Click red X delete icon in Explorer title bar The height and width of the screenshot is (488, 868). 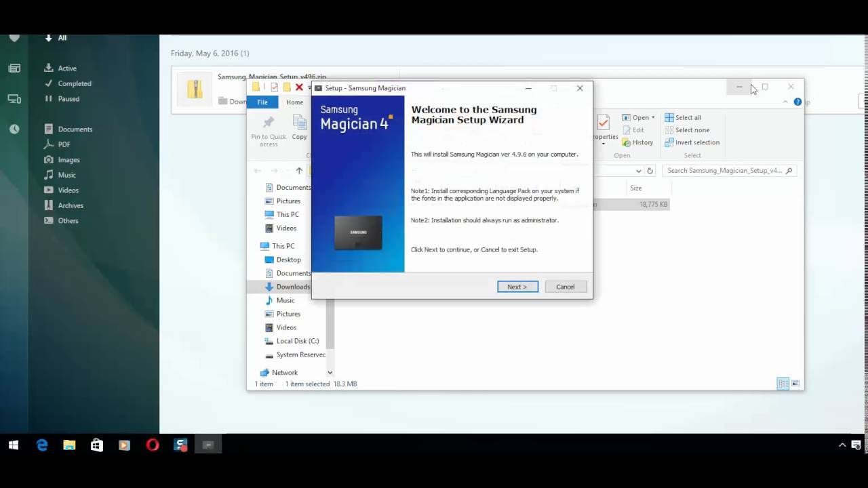(299, 87)
